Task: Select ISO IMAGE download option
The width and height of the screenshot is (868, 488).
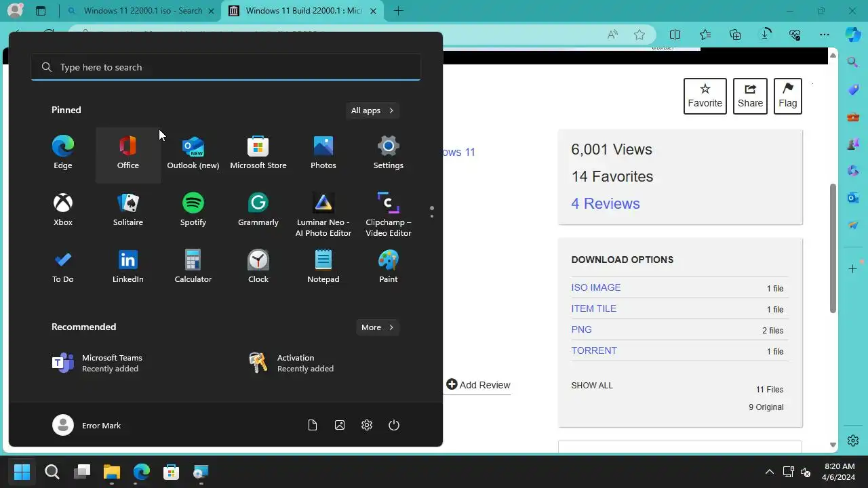Action: coord(596,287)
